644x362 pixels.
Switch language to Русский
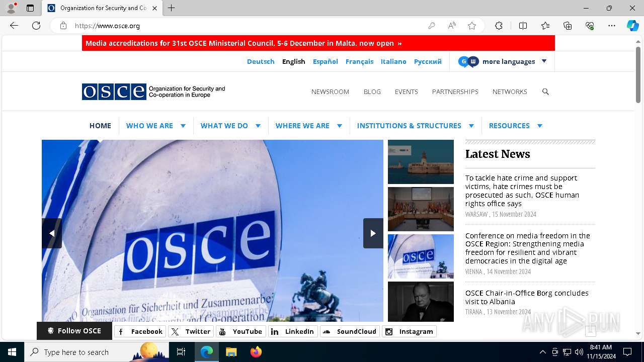coord(428,61)
